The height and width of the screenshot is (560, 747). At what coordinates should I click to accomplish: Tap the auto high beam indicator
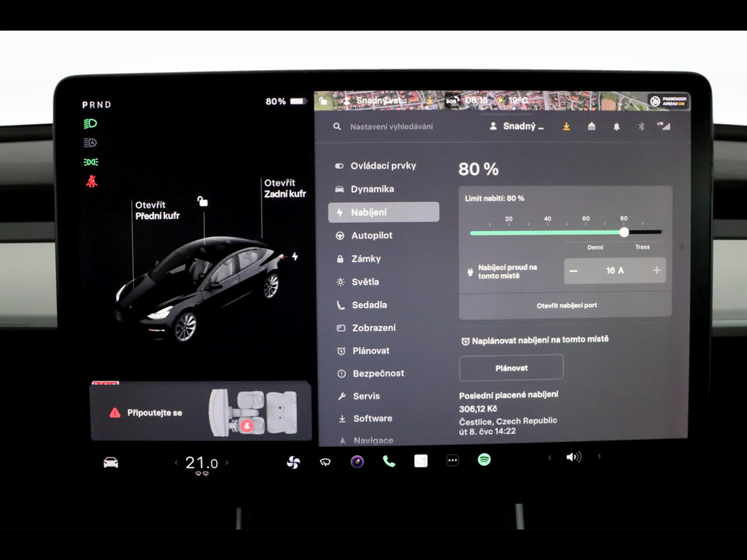click(x=90, y=142)
